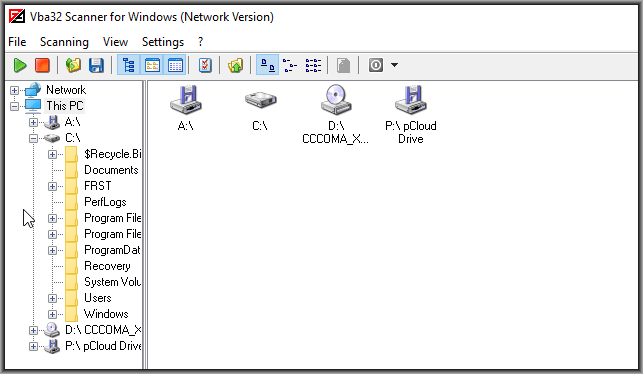Expand the Network tree node
This screenshot has height=374, width=643.
pos(14,90)
